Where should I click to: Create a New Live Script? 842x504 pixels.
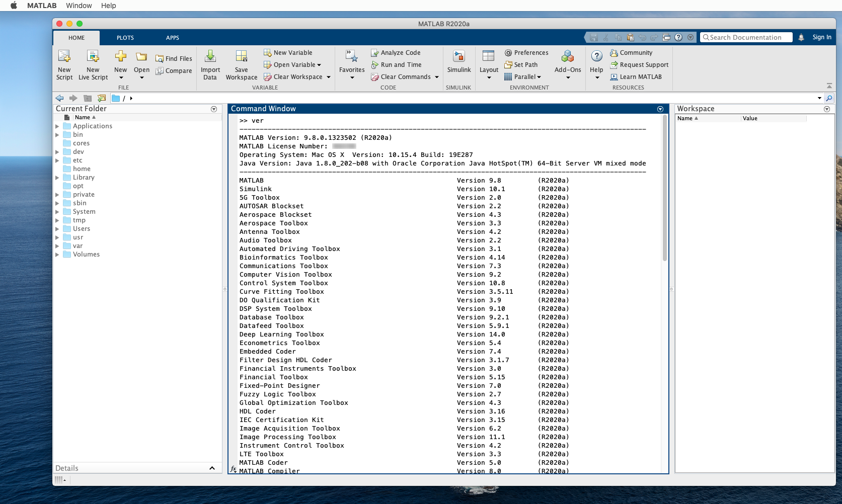[x=93, y=65]
